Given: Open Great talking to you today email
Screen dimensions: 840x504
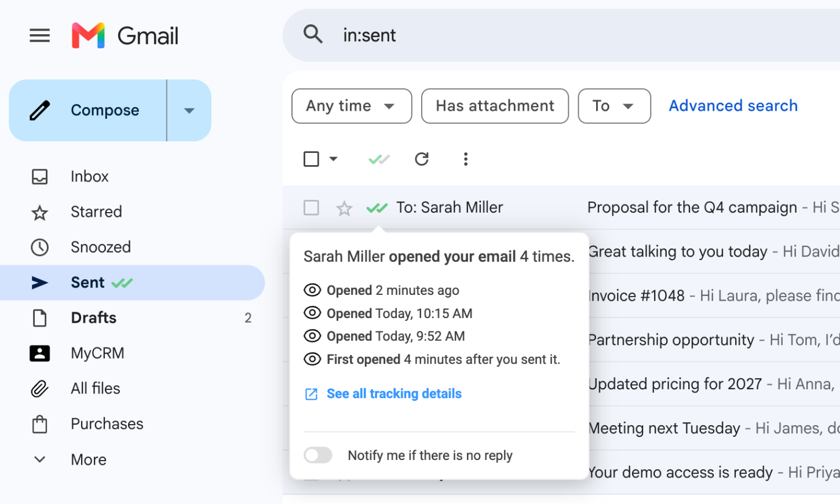Looking at the screenshot, I should point(678,251).
